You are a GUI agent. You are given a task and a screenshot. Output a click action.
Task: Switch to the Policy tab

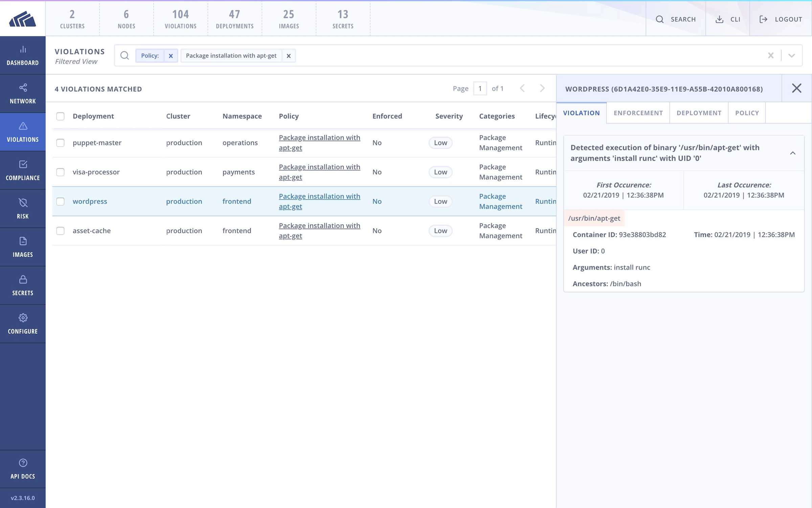click(746, 113)
